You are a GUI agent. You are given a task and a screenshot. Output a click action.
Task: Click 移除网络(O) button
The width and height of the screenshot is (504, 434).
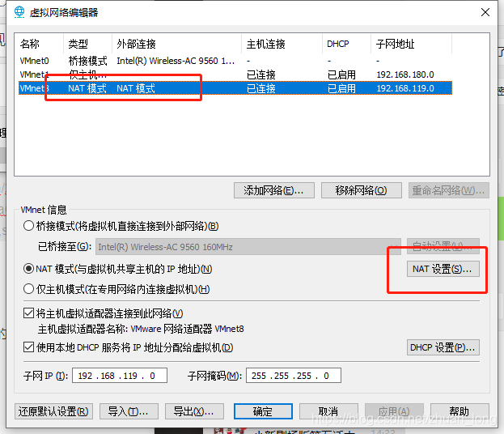362,190
